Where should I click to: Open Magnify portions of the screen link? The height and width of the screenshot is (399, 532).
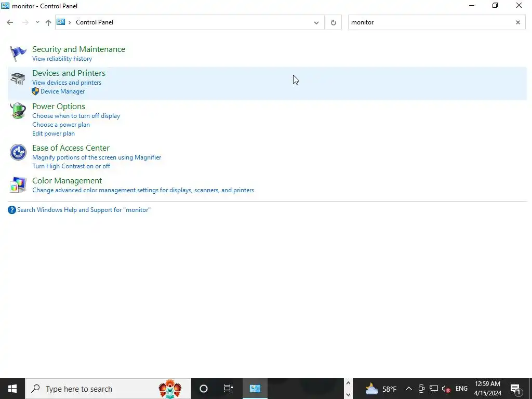click(97, 157)
